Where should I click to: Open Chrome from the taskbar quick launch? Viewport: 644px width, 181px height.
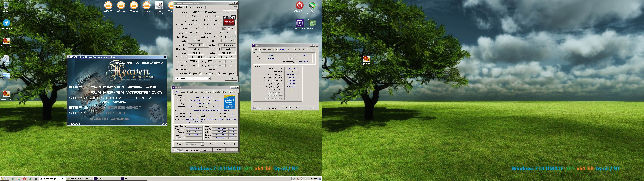(x=13, y=179)
